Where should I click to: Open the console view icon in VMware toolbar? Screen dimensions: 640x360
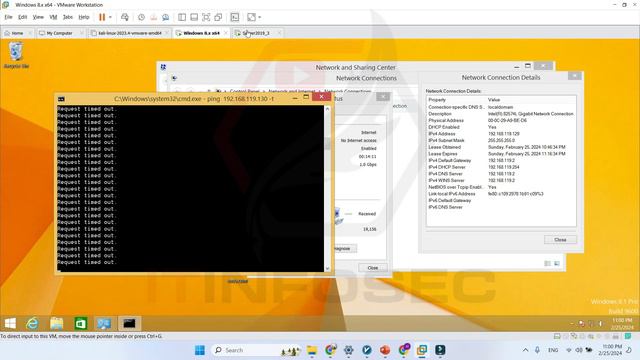(235, 17)
